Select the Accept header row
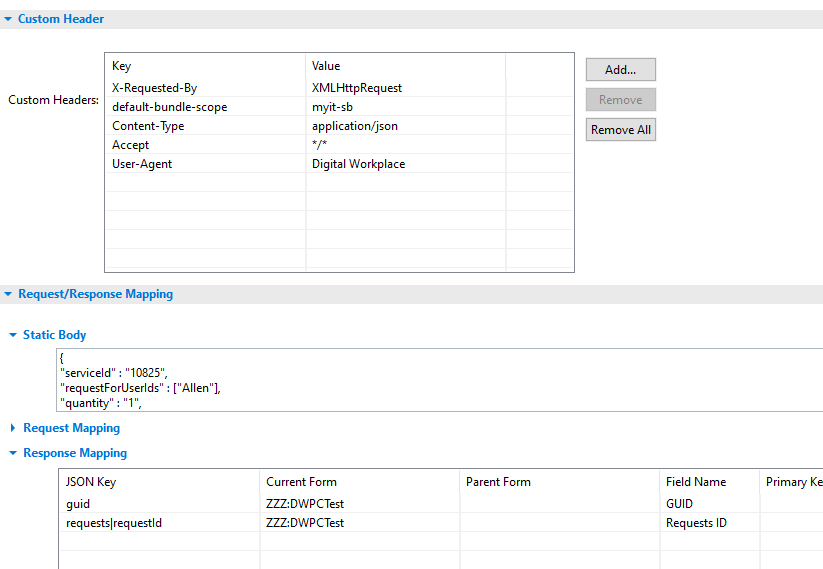 (x=131, y=145)
